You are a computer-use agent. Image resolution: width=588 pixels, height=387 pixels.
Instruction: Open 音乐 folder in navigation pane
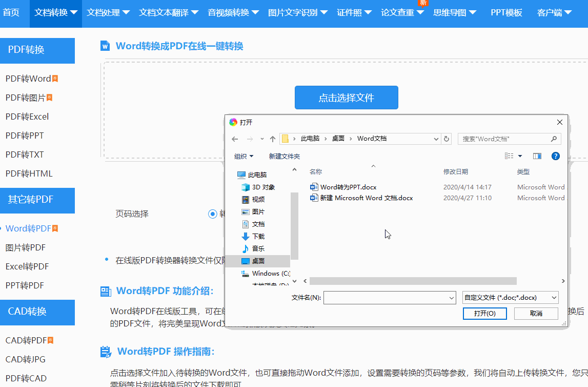click(253, 248)
